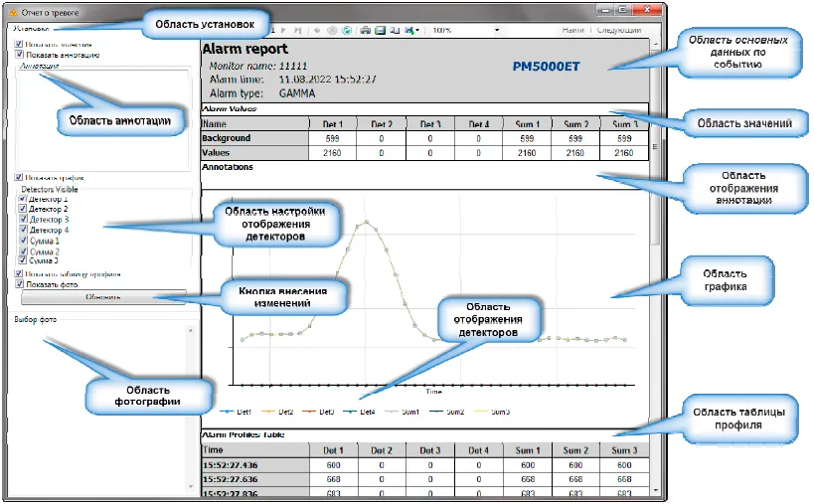Go to the next report page
Image resolution: width=814 pixels, height=504 pixels.
pyautogui.click(x=284, y=31)
